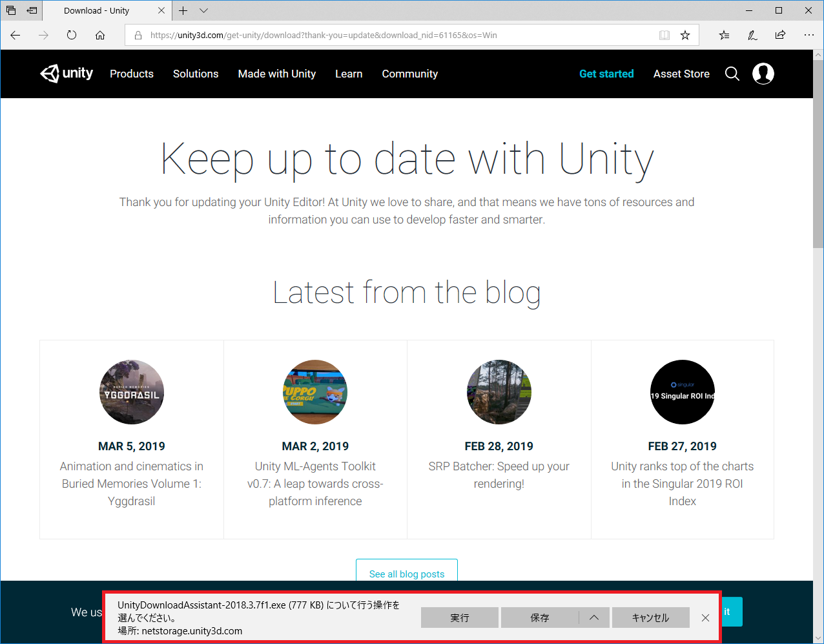Click the browser Back arrow
This screenshot has width=824, height=644.
pos(15,35)
